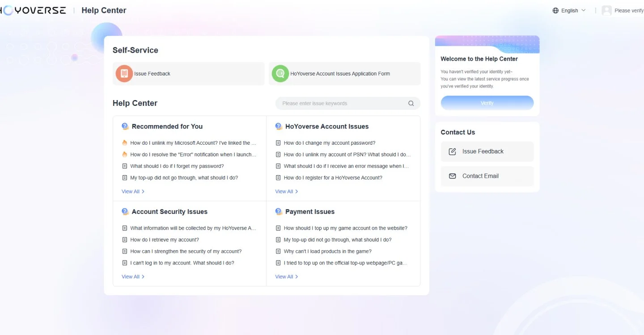
Task: Click the fire icon beside Microsoft Account question
Action: [x=125, y=143]
